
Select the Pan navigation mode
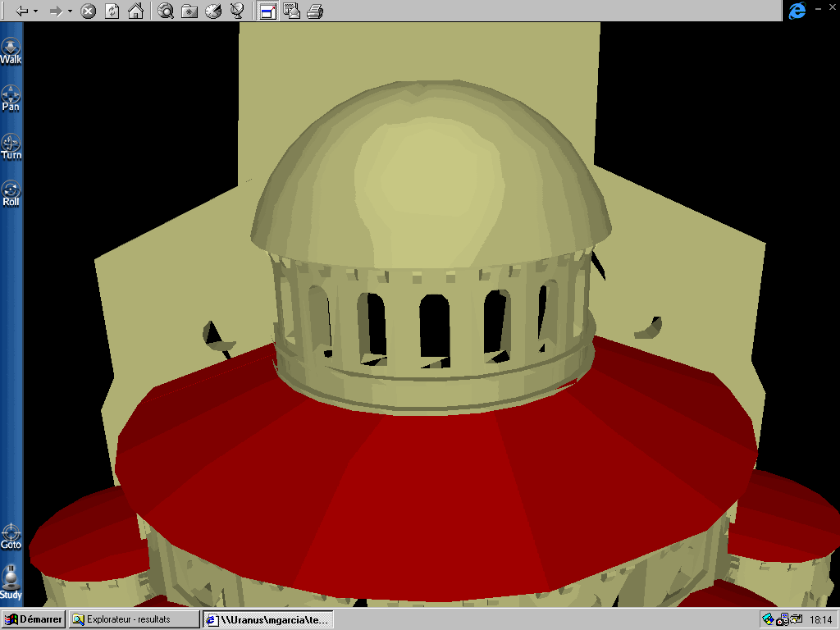pos(11,98)
